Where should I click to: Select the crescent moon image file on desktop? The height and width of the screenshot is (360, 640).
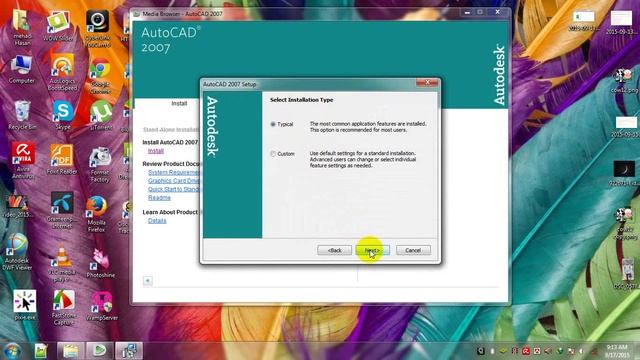point(624,173)
